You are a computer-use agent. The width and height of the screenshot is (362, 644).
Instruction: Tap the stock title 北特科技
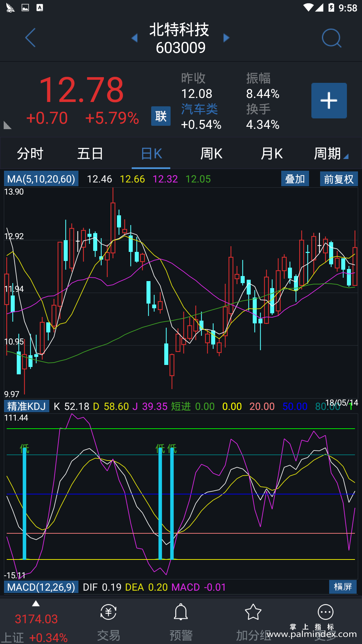(x=179, y=30)
